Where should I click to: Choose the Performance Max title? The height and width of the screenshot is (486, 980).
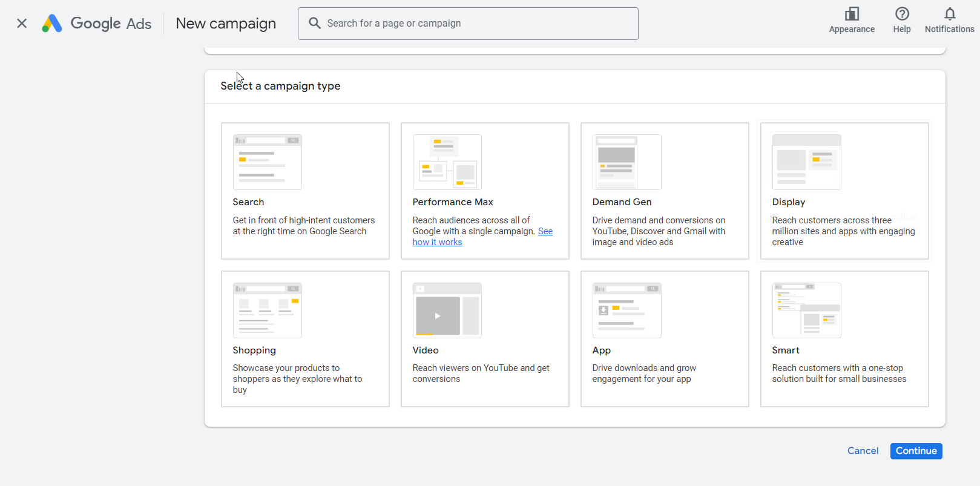click(453, 202)
